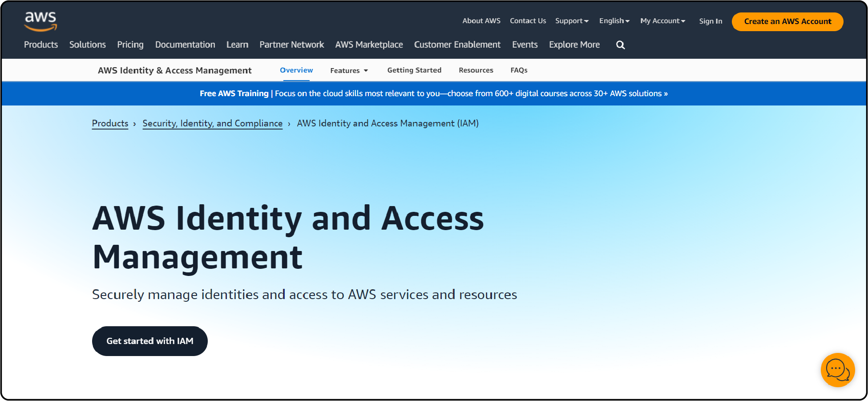
Task: Select the Overview tab
Action: [x=296, y=70]
